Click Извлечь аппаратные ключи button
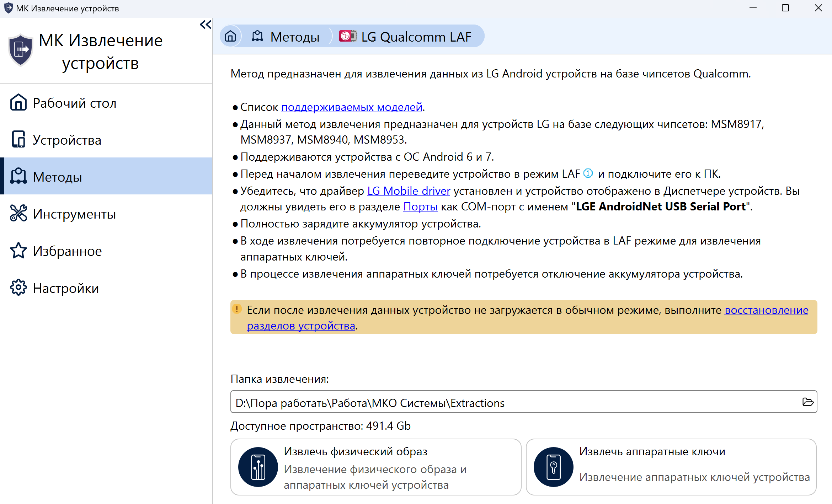This screenshot has height=504, width=832. coord(671,467)
